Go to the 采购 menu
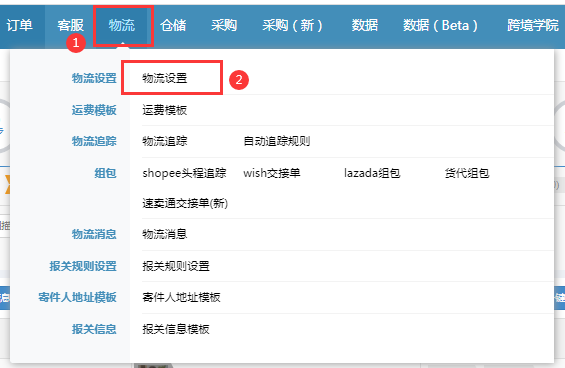The image size is (565, 368). click(x=224, y=26)
